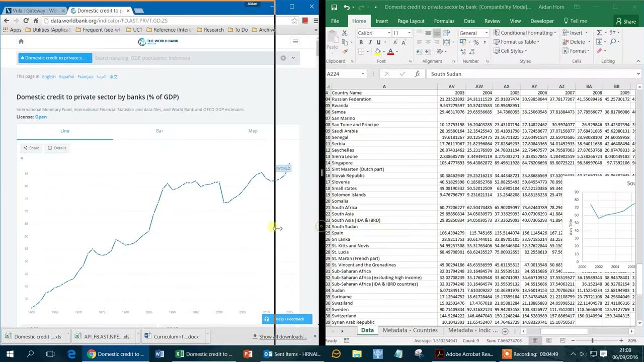
Task: Click the Help / Feedback button
Action: coord(287,319)
